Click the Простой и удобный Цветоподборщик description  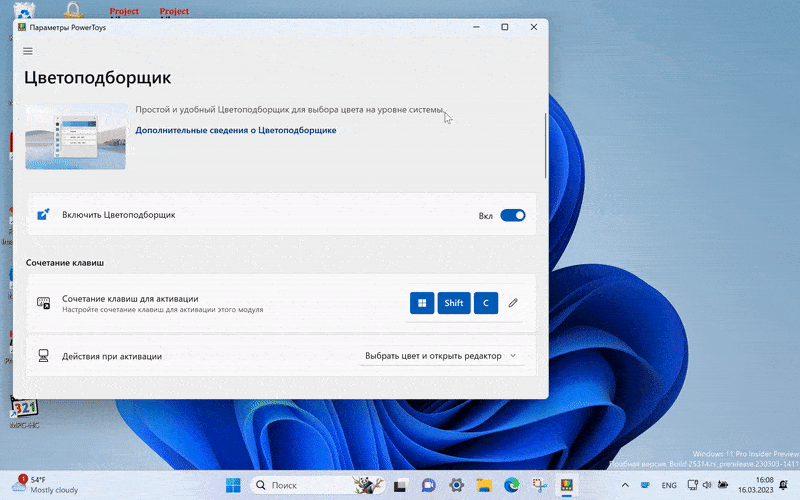(x=289, y=109)
